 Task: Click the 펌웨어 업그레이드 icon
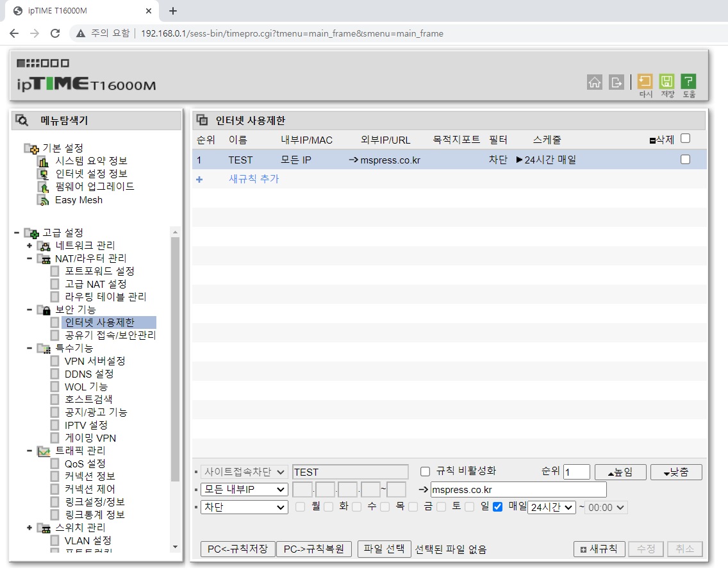[x=43, y=187]
